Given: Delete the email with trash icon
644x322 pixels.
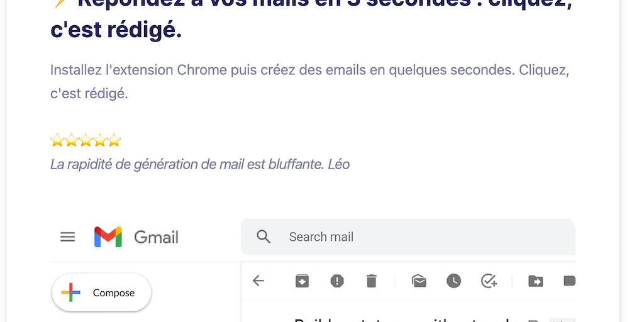Looking at the screenshot, I should [x=372, y=281].
